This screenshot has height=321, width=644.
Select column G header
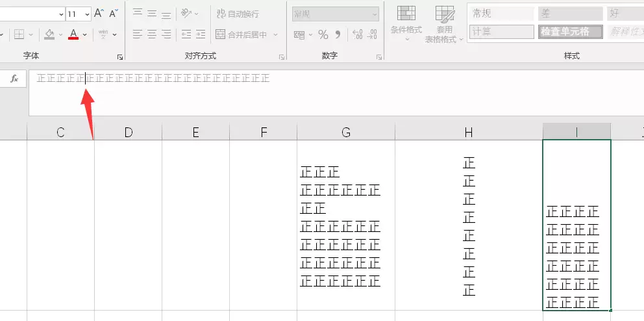click(345, 133)
